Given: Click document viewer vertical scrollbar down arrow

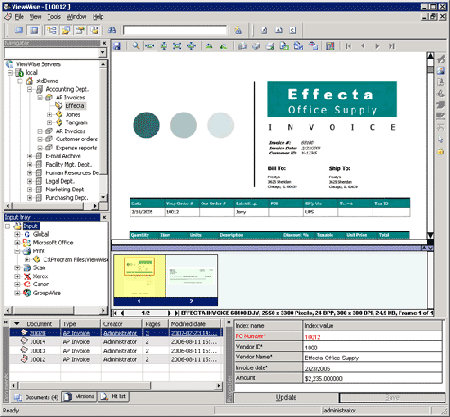Looking at the screenshot, I should 430,235.
